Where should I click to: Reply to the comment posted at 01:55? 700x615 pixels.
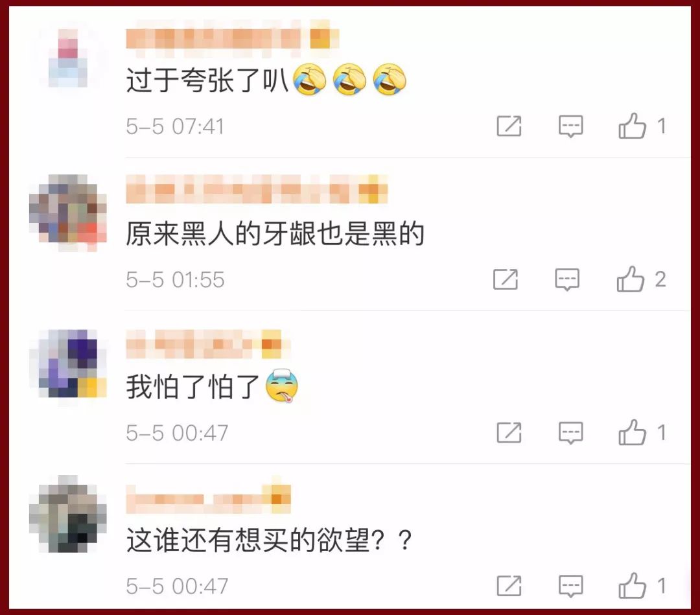567,279
